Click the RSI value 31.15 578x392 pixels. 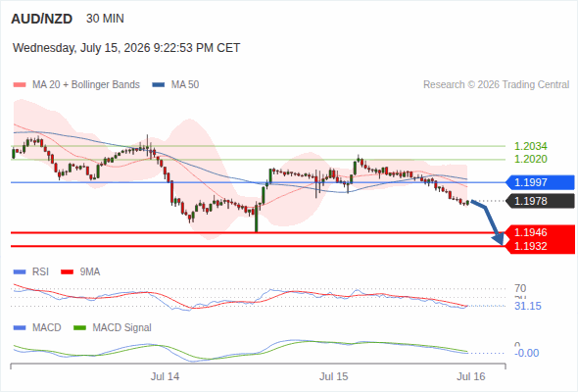[528, 306]
